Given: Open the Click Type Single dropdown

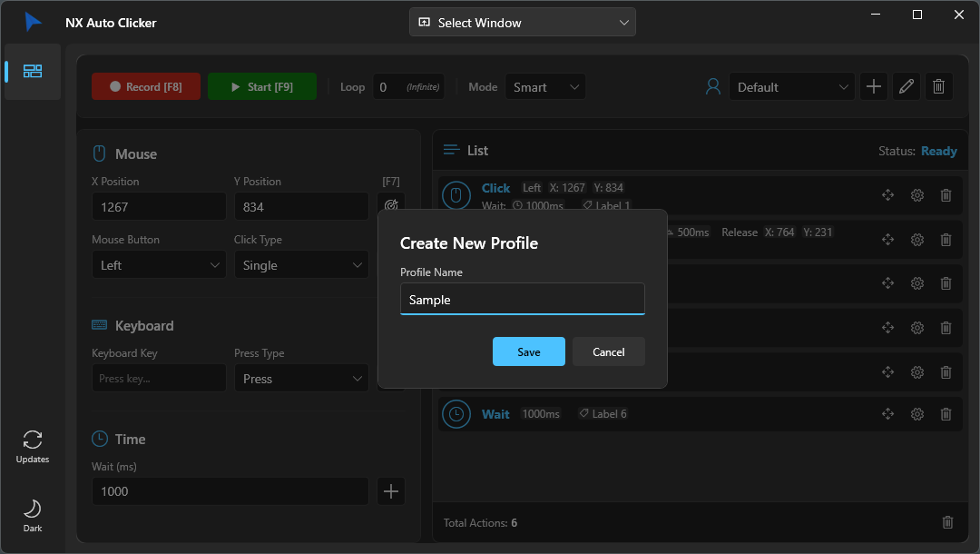Looking at the screenshot, I should 301,264.
